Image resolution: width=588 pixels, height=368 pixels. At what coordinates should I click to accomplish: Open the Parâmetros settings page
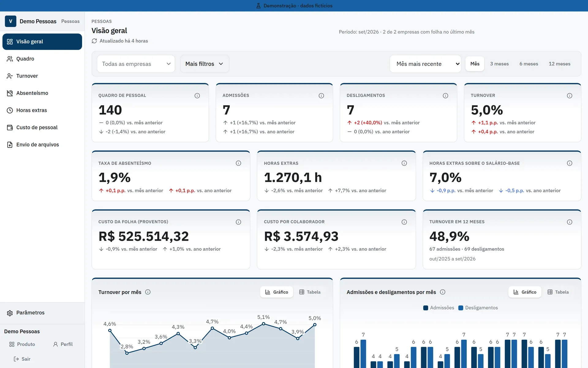(x=42, y=313)
